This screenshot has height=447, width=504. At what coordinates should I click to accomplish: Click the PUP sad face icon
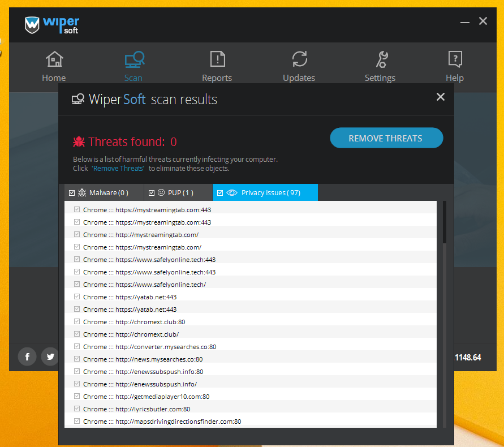tap(161, 192)
